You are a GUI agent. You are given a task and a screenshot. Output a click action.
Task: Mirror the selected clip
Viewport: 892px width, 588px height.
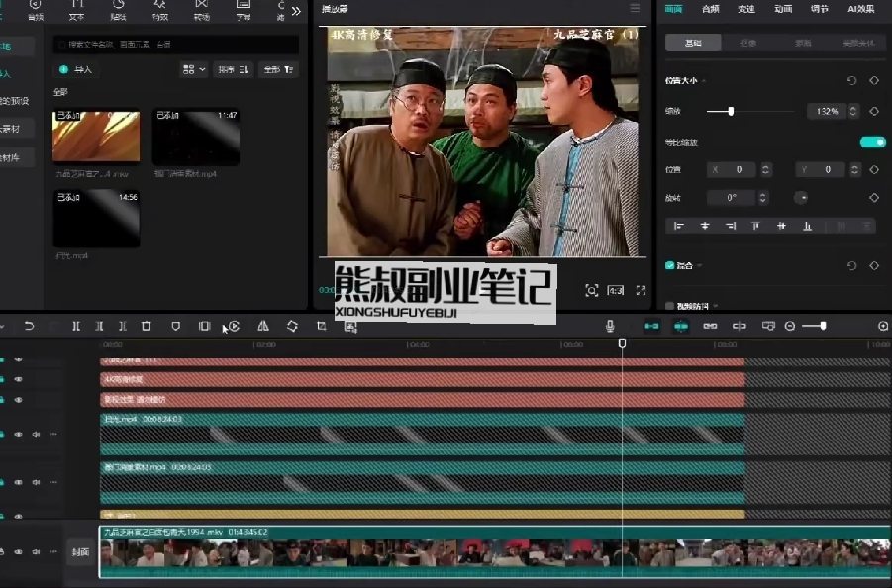click(x=262, y=326)
